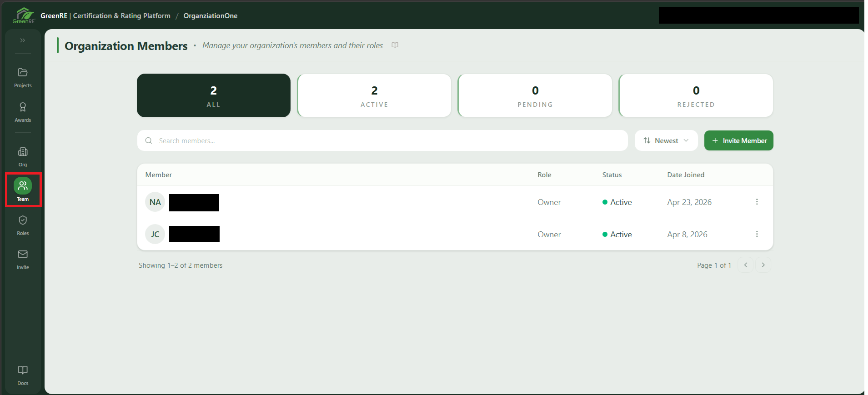Click the OrganziationOne breadcrumb
The height and width of the screenshot is (395, 868).
(211, 16)
